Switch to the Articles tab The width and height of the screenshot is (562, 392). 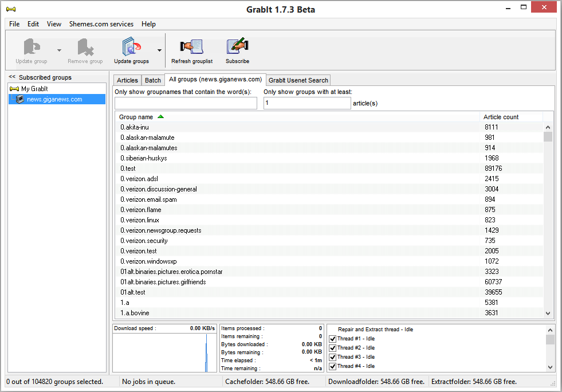pos(127,80)
